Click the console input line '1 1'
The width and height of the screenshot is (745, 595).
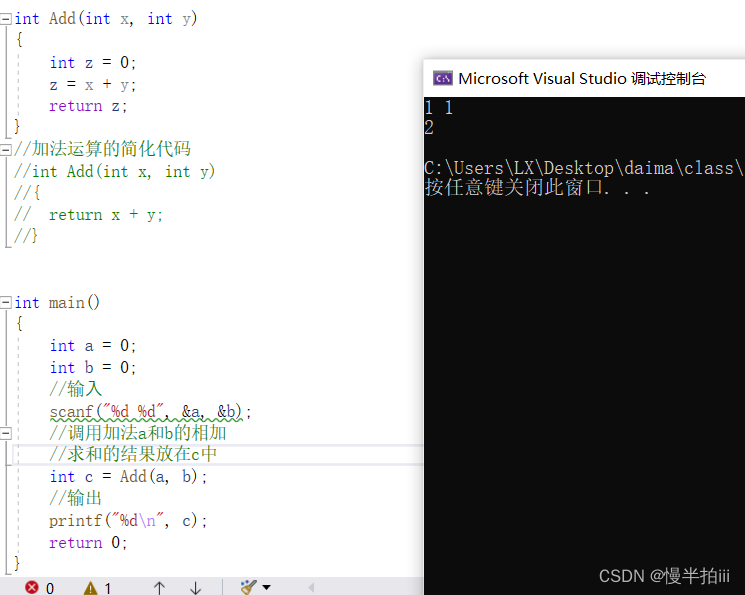click(439, 107)
